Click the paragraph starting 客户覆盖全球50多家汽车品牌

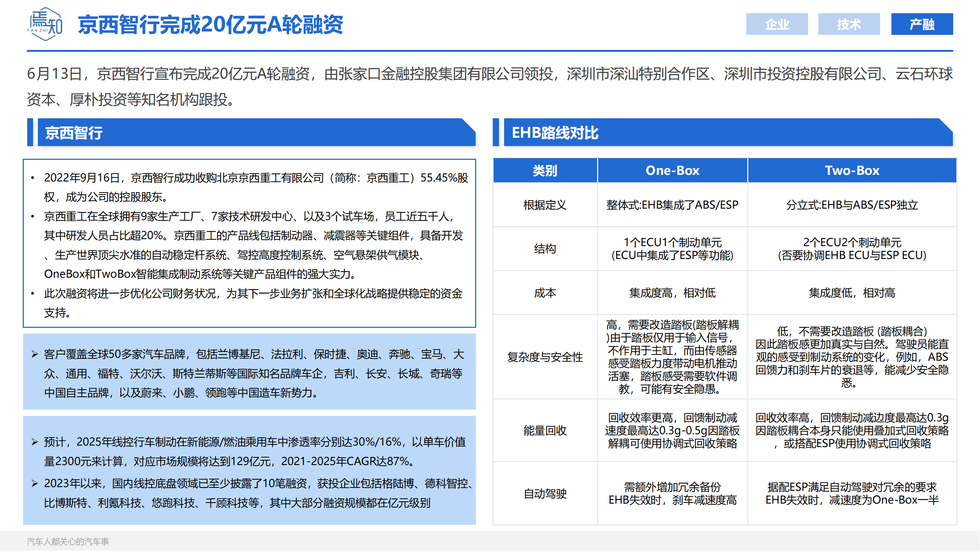(x=254, y=374)
